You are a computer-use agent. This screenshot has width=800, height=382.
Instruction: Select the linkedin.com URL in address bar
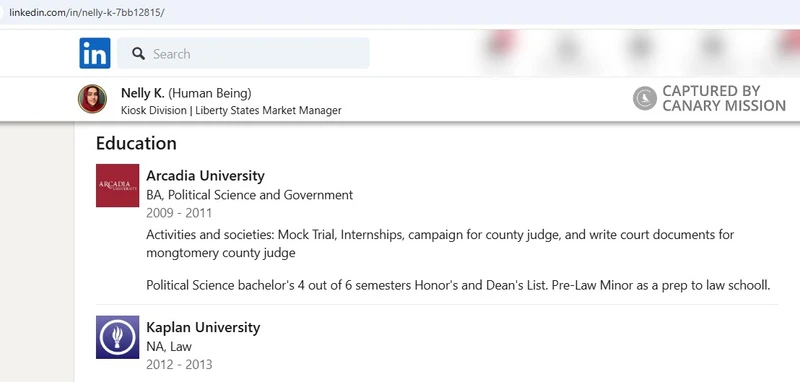(86, 13)
